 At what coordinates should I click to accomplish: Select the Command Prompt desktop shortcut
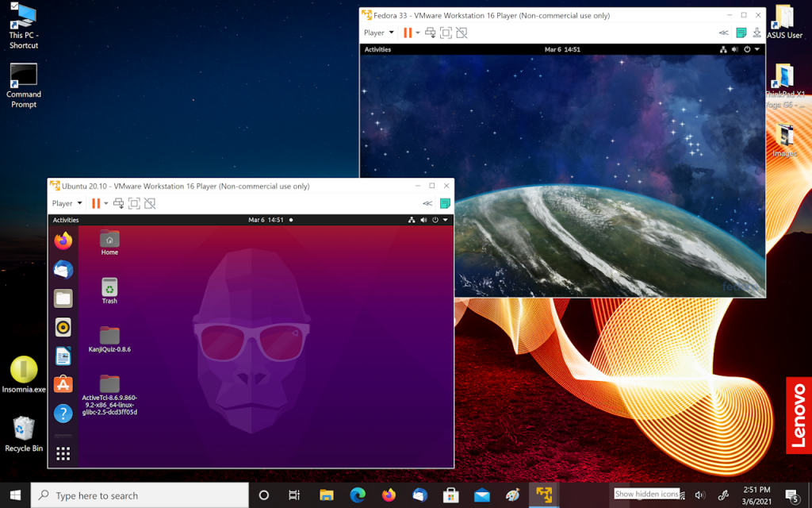pyautogui.click(x=24, y=86)
